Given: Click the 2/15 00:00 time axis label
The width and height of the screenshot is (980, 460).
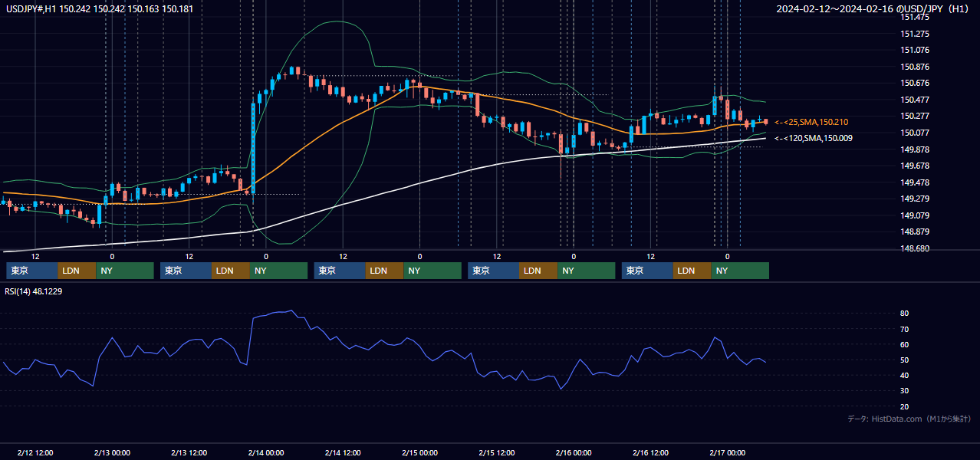Looking at the screenshot, I should tap(419, 452).
